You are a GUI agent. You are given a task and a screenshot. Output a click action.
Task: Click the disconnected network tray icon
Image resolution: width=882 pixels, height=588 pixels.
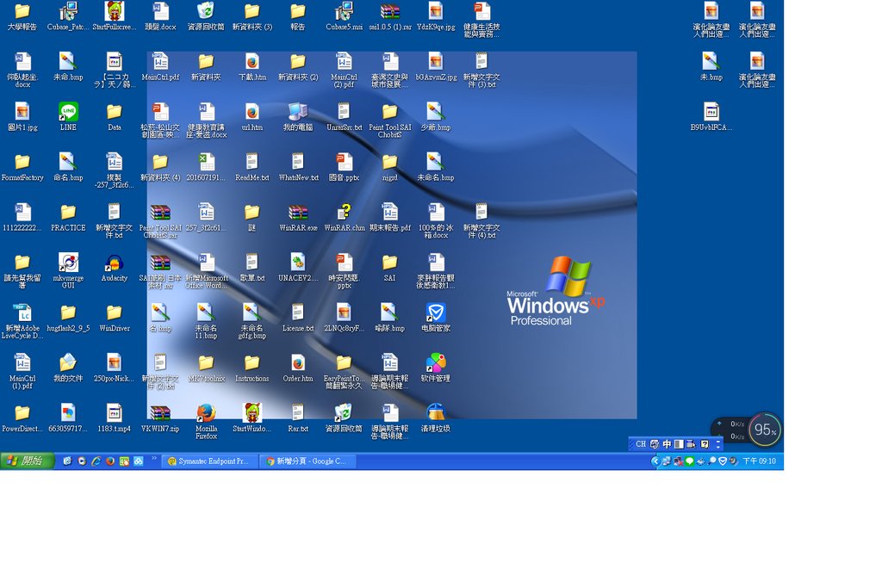tap(679, 461)
